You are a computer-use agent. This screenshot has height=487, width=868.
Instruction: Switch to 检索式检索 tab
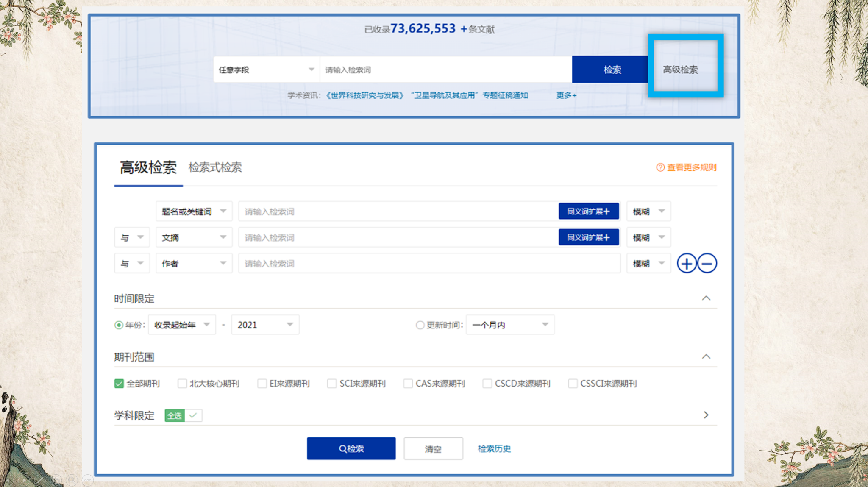point(215,167)
